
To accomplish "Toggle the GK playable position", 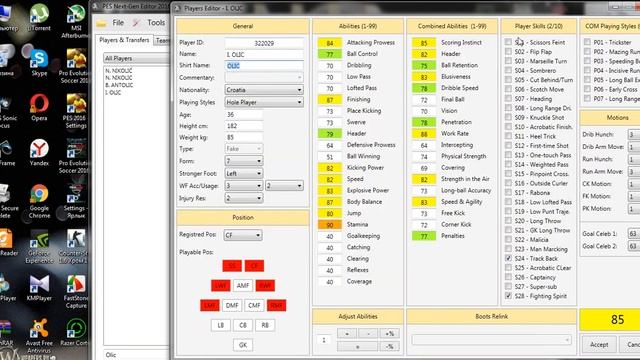I will click(243, 345).
